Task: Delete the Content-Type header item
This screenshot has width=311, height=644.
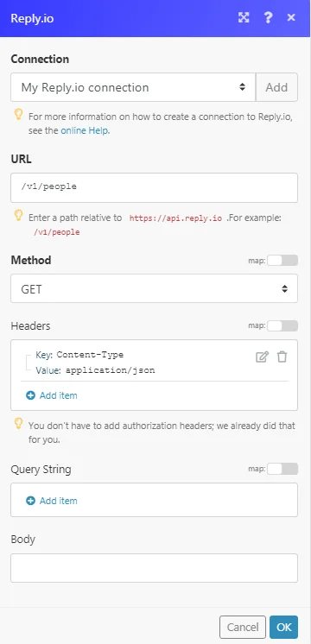Action: click(x=282, y=357)
